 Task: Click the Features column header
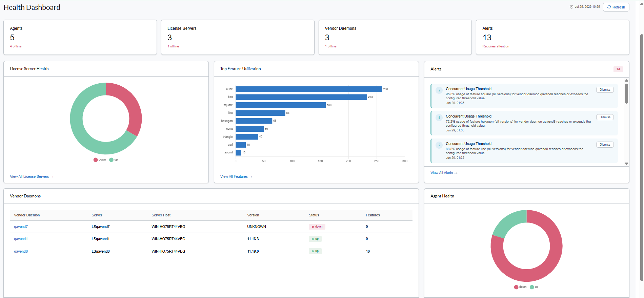pos(373,215)
